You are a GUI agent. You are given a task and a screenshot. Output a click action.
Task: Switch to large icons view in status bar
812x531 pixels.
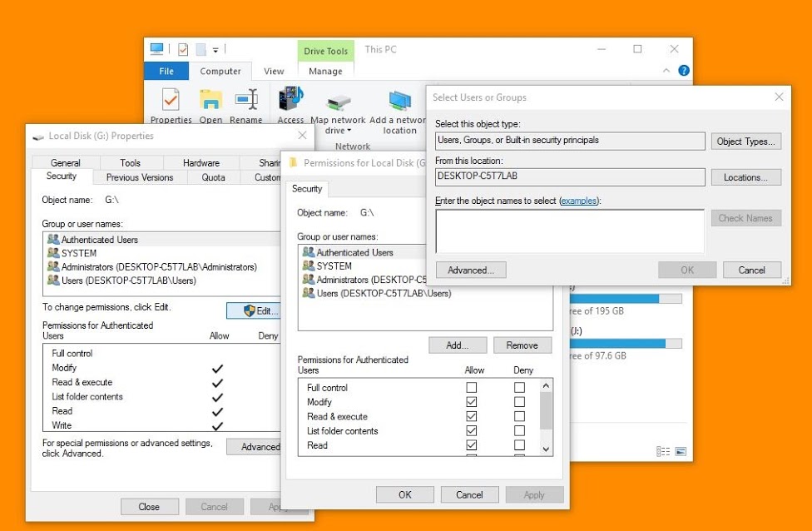pyautogui.click(x=681, y=451)
